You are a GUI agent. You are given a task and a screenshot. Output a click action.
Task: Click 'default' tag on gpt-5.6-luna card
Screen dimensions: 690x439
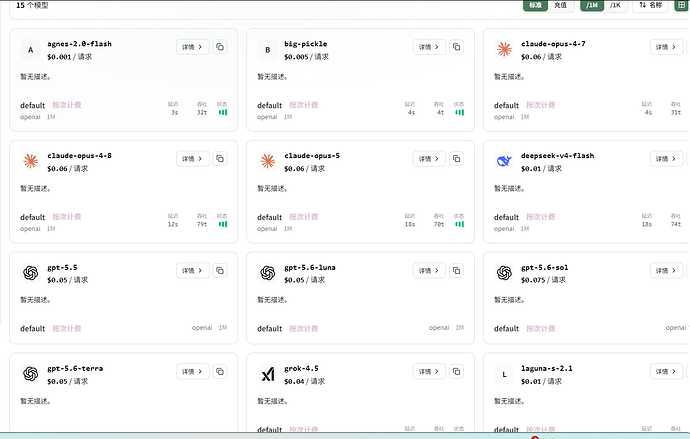coord(269,329)
